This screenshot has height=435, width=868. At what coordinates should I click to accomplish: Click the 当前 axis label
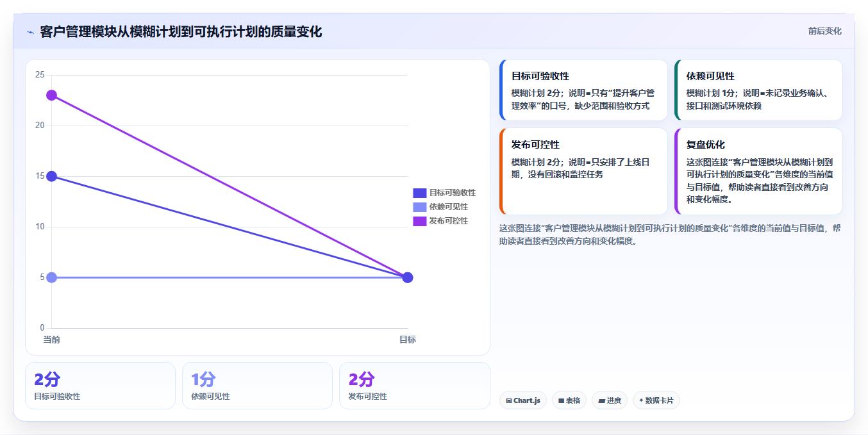click(51, 340)
